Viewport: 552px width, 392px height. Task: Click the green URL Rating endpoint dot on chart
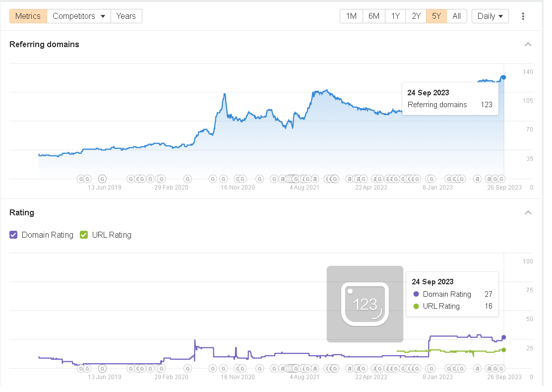click(x=504, y=350)
